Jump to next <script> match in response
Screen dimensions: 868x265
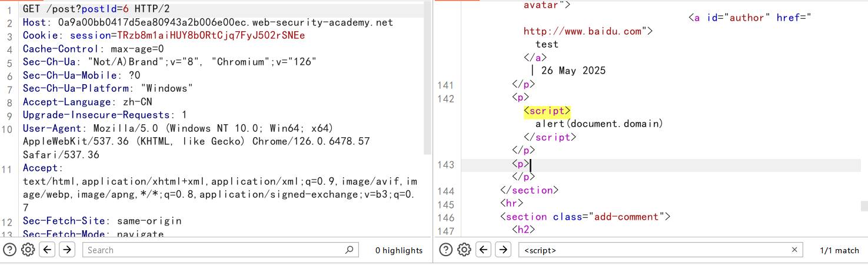coord(503,250)
